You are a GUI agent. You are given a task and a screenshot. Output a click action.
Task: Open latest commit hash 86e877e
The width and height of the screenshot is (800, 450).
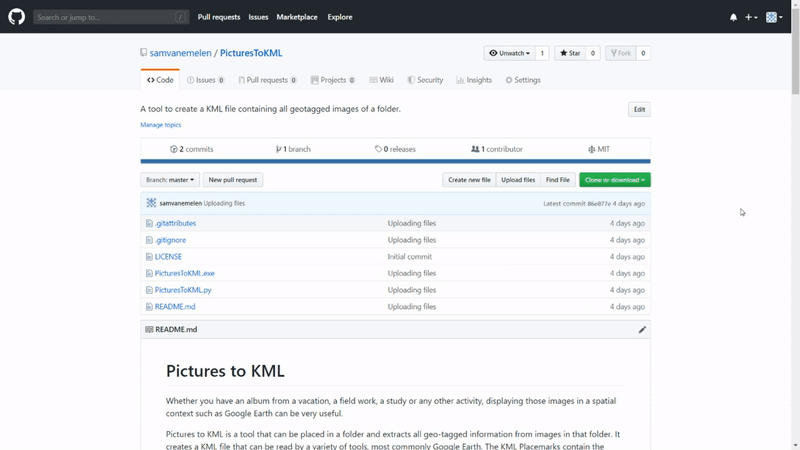coord(598,204)
